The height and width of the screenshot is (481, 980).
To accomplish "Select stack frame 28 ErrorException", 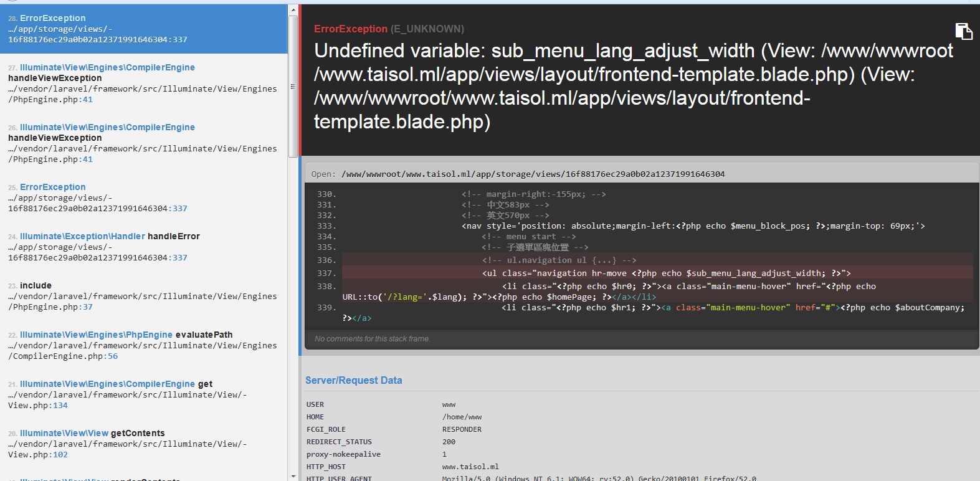I will [x=143, y=29].
